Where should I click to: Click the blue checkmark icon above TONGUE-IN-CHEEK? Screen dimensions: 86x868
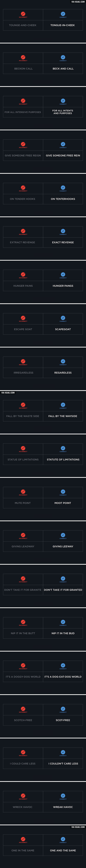[63, 14]
